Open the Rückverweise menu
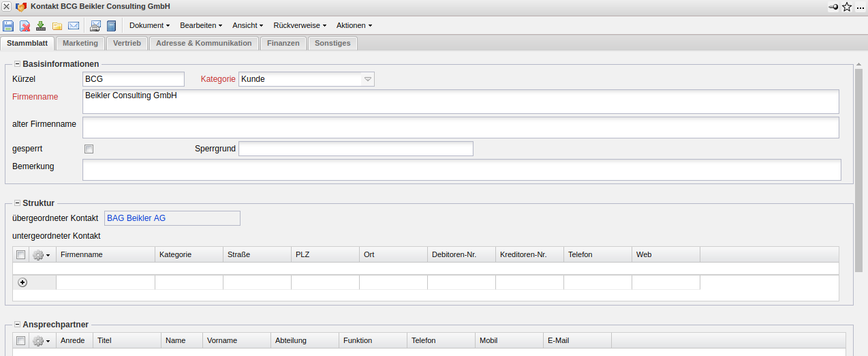This screenshot has width=868, height=356. pyautogui.click(x=300, y=25)
